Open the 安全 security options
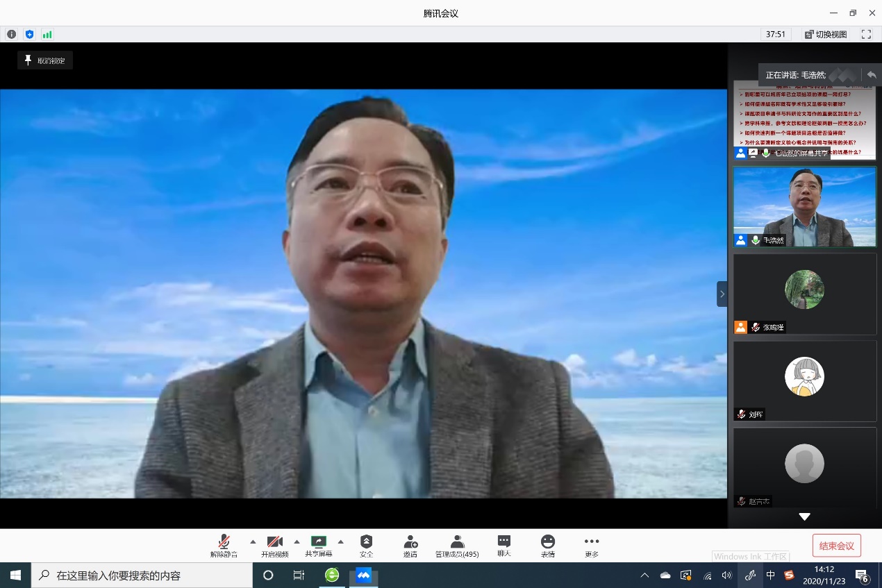Viewport: 882px width, 588px height. click(x=366, y=546)
